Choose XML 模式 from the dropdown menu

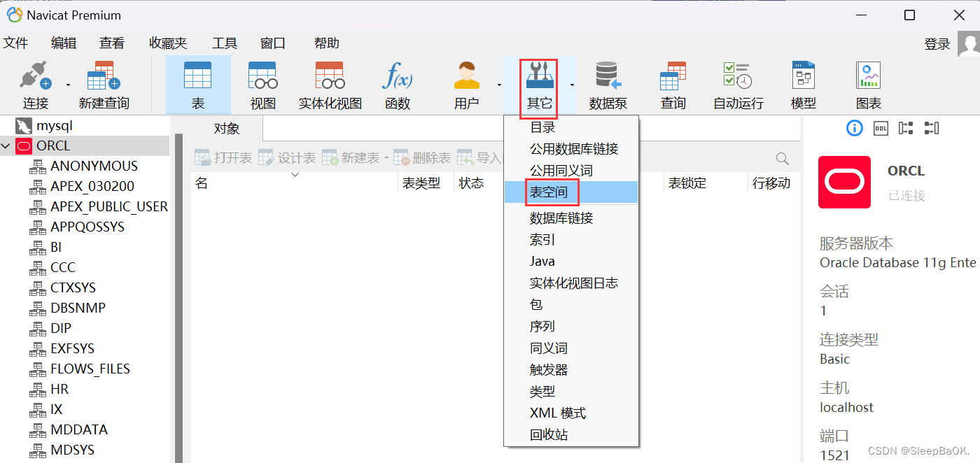pos(571,413)
